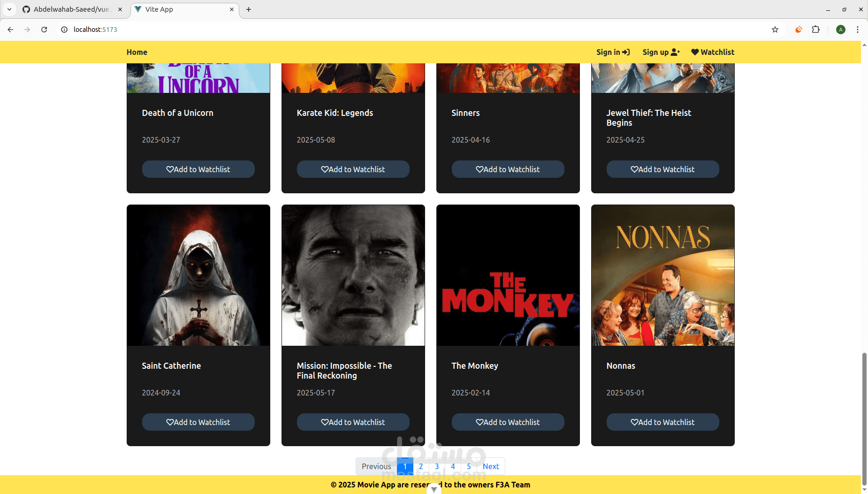This screenshot has width=868, height=494.
Task: Open the Karate Kid: Legends poster
Action: [353, 78]
